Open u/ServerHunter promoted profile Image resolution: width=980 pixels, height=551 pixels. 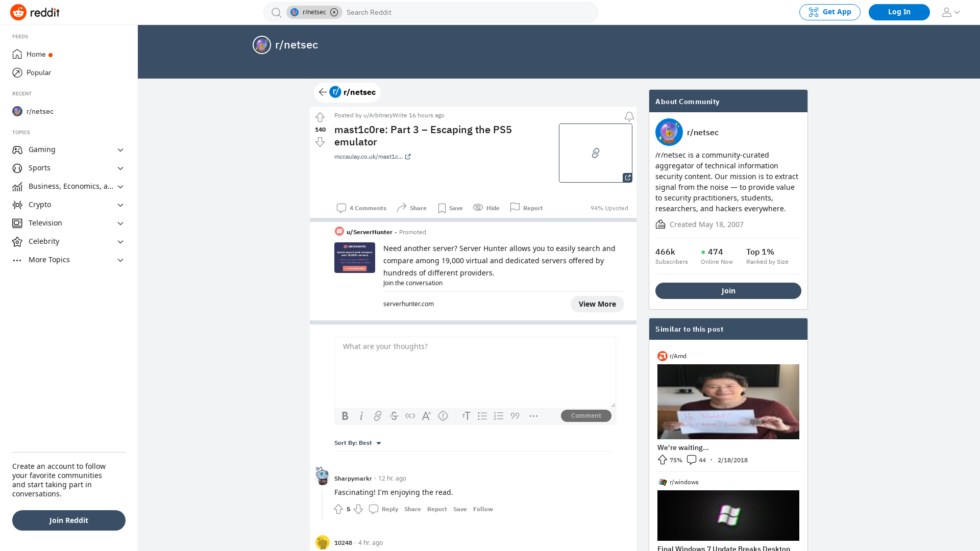pyautogui.click(x=370, y=232)
